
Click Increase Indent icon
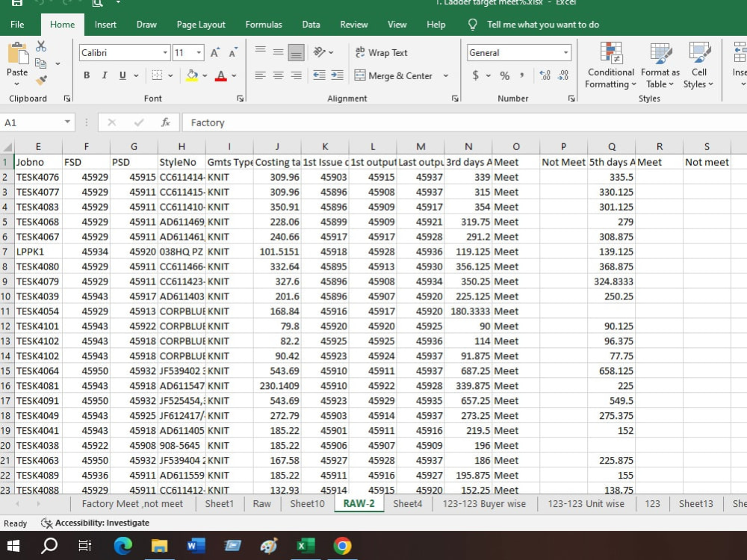[x=338, y=75]
